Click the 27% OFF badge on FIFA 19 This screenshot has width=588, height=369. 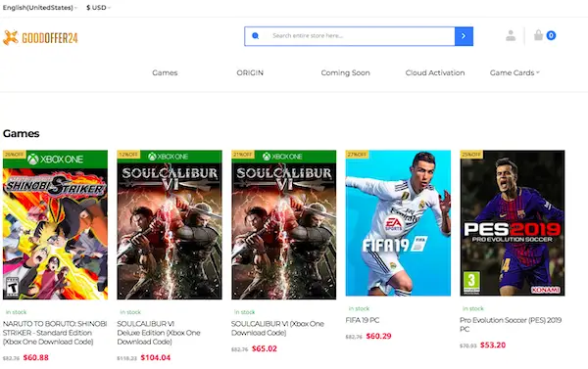click(357, 155)
